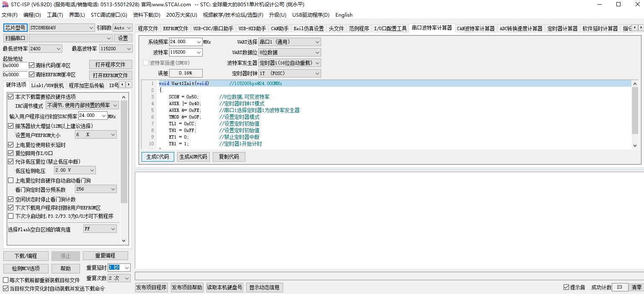
Task: Open the STC8H8K64U chip model dropdown
Action: [x=62, y=28]
